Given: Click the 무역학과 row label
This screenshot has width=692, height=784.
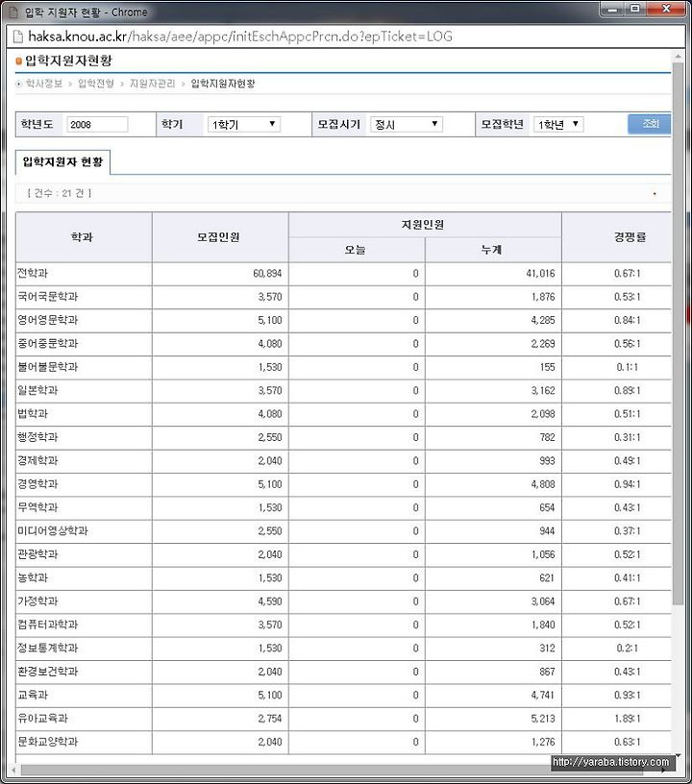Looking at the screenshot, I should 38,507.
